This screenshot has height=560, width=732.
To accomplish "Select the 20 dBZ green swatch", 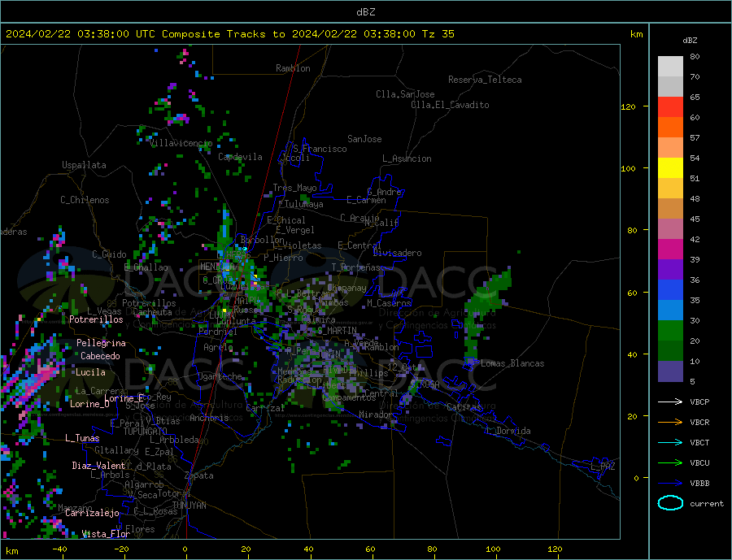I will [x=670, y=331].
